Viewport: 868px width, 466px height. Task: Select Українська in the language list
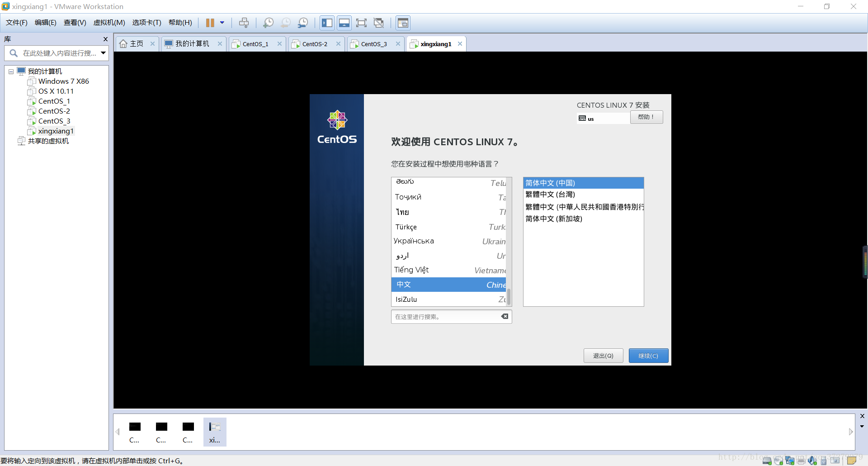448,241
